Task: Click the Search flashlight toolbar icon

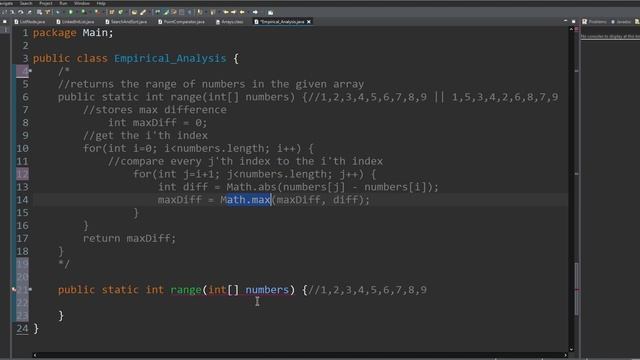Action: tap(143, 12)
